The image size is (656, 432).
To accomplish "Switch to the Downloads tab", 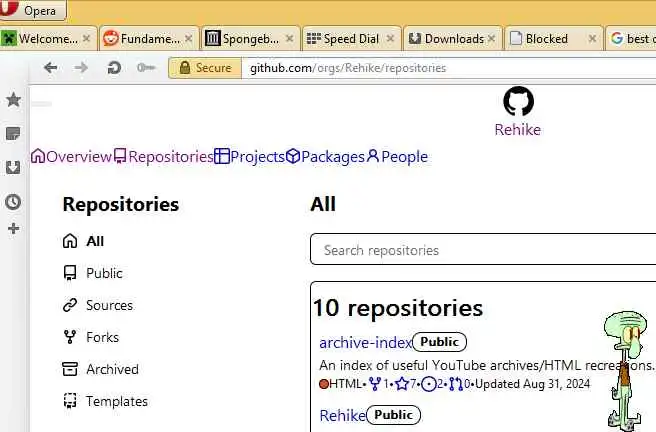I will pos(453,39).
